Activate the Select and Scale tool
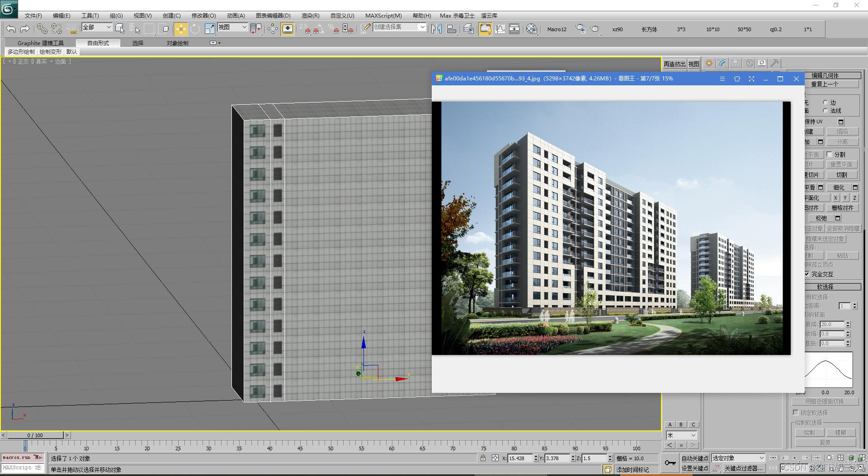This screenshot has width=868, height=476. (x=209, y=29)
